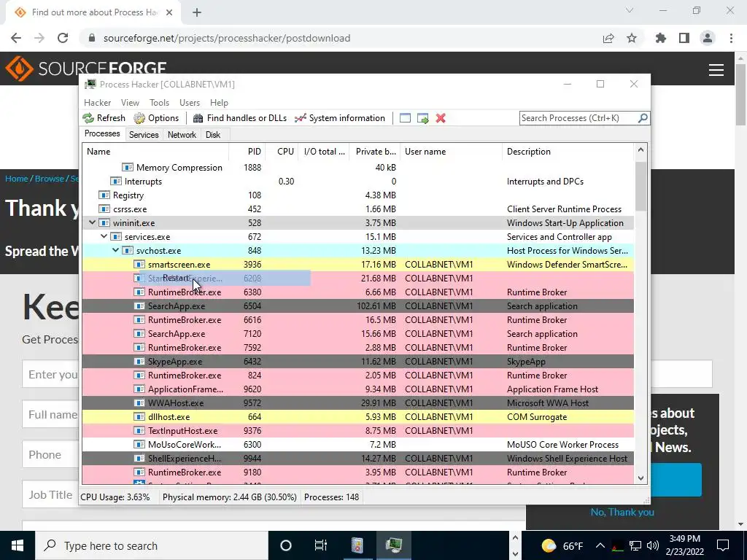Click the red X terminate icon

(x=441, y=118)
